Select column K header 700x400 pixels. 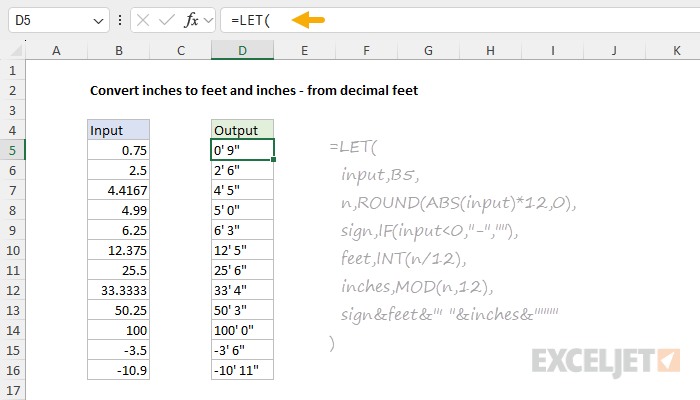pos(673,50)
